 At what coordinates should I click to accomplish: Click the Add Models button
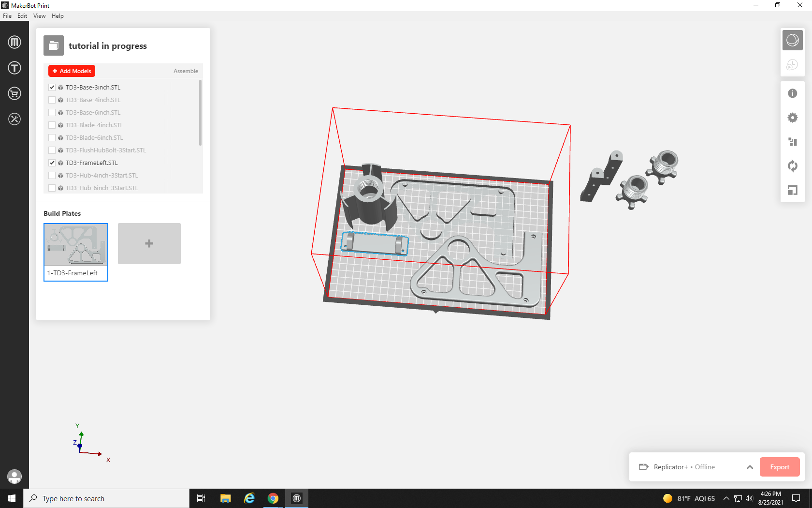(72, 71)
